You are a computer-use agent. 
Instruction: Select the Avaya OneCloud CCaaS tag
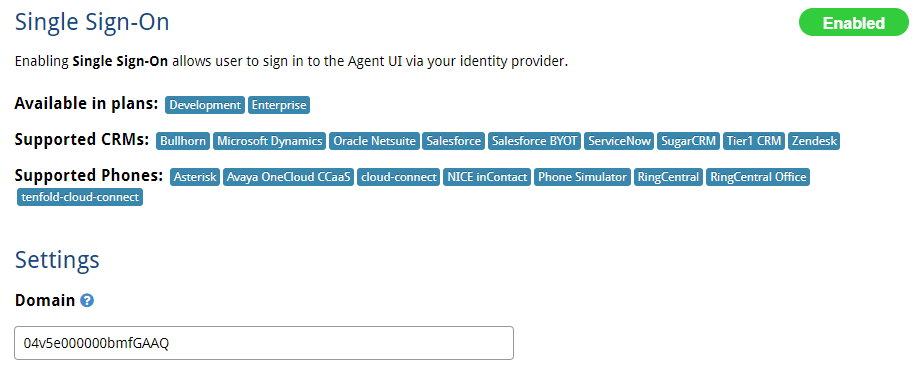point(289,177)
